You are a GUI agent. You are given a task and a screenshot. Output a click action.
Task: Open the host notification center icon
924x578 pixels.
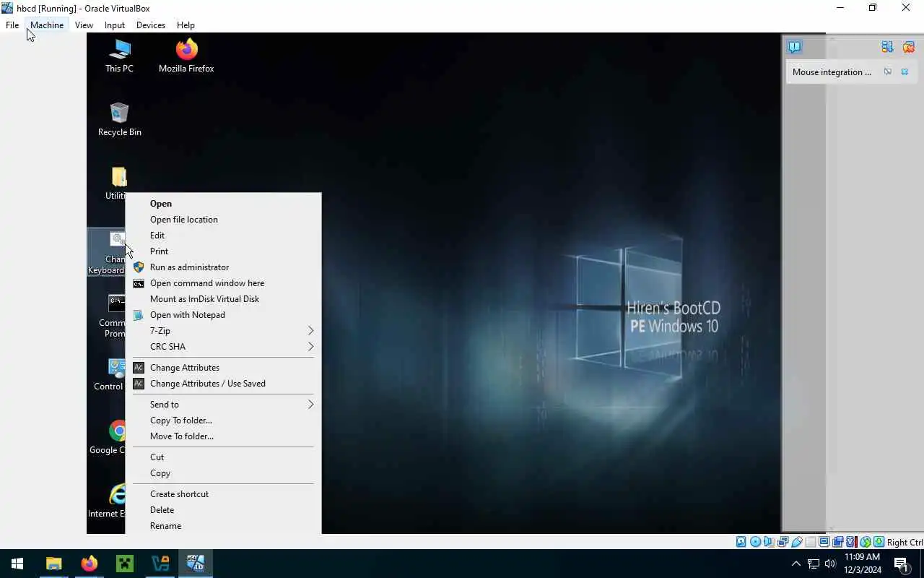pos(901,564)
